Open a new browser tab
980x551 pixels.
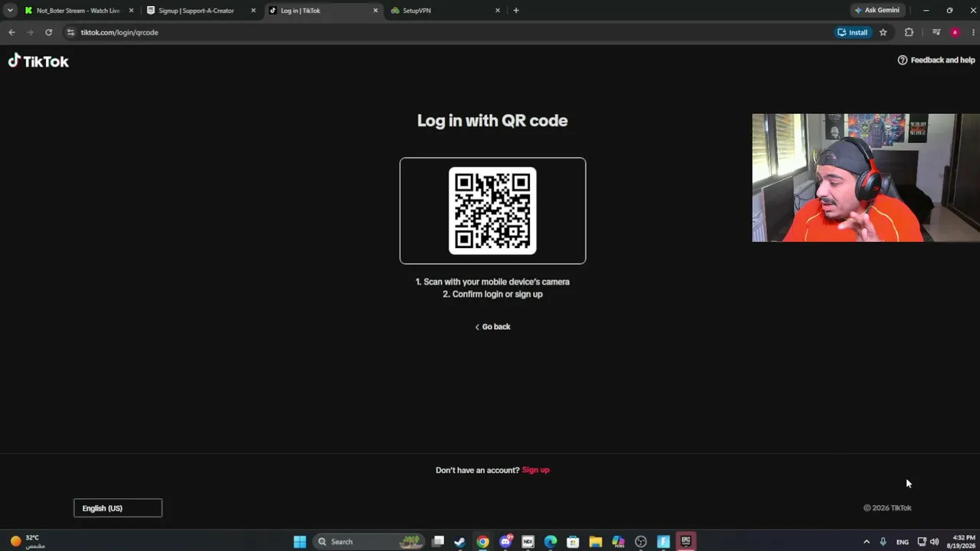(x=516, y=11)
